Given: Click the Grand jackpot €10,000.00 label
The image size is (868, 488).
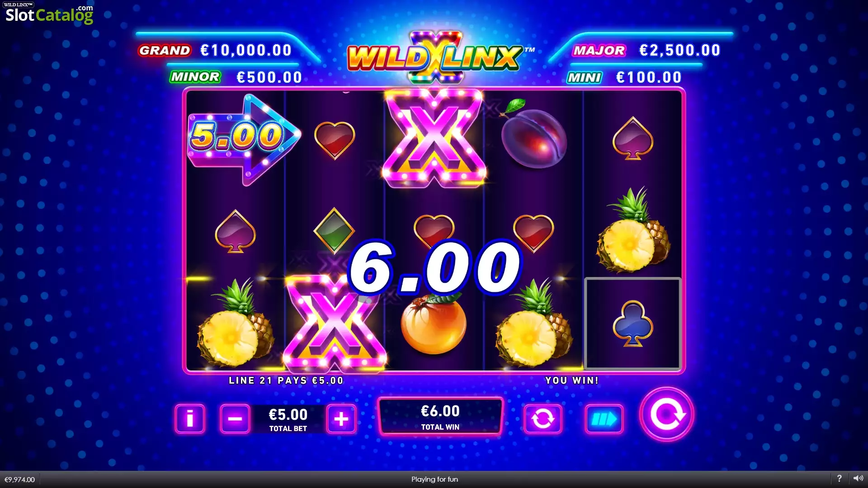Looking at the screenshot, I should click(x=215, y=50).
